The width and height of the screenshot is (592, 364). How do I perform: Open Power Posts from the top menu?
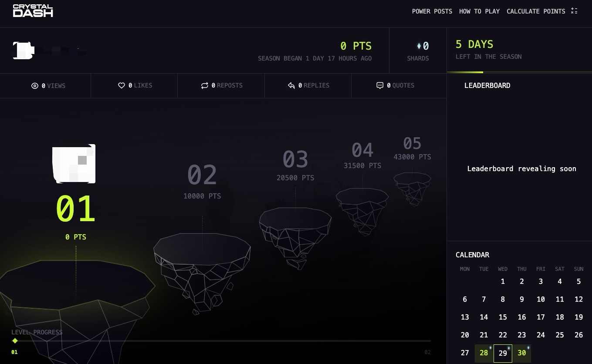tap(432, 11)
